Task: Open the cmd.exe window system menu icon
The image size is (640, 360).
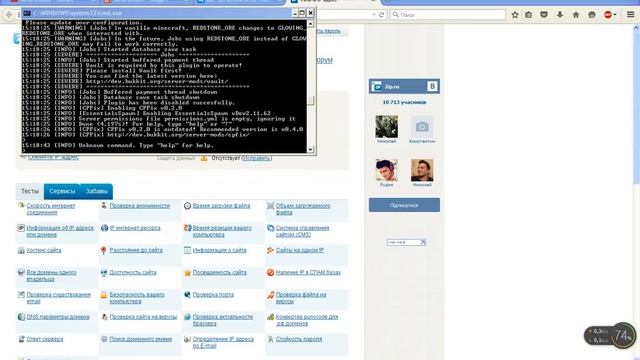Action: tap(27, 13)
